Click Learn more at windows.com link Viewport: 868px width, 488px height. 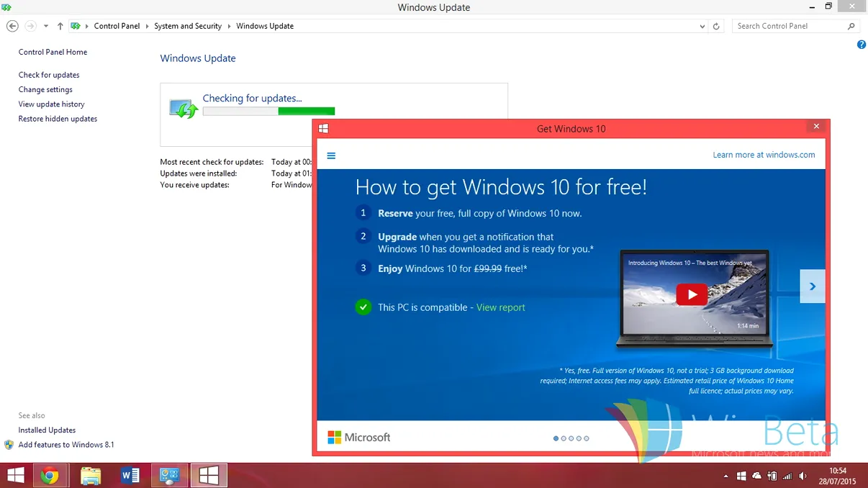coord(764,155)
